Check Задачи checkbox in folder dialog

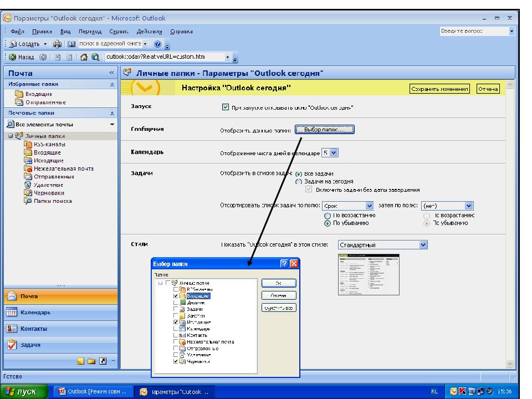click(x=176, y=309)
